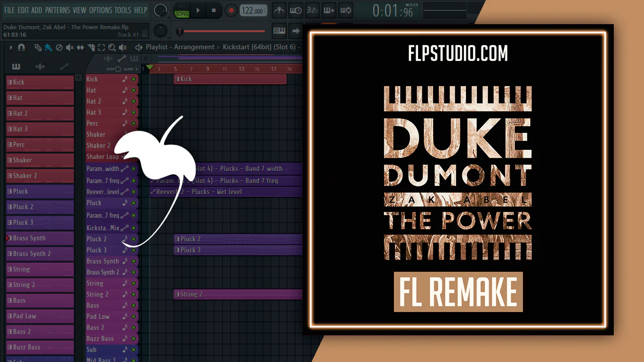The image size is (644, 362).
Task: Select the Kick clip in the playlist grid
Action: click(x=230, y=79)
